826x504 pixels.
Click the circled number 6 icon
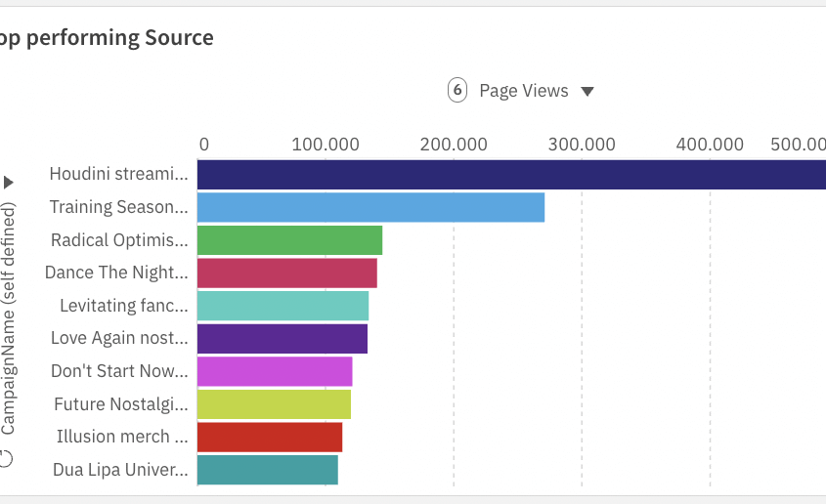point(457,91)
